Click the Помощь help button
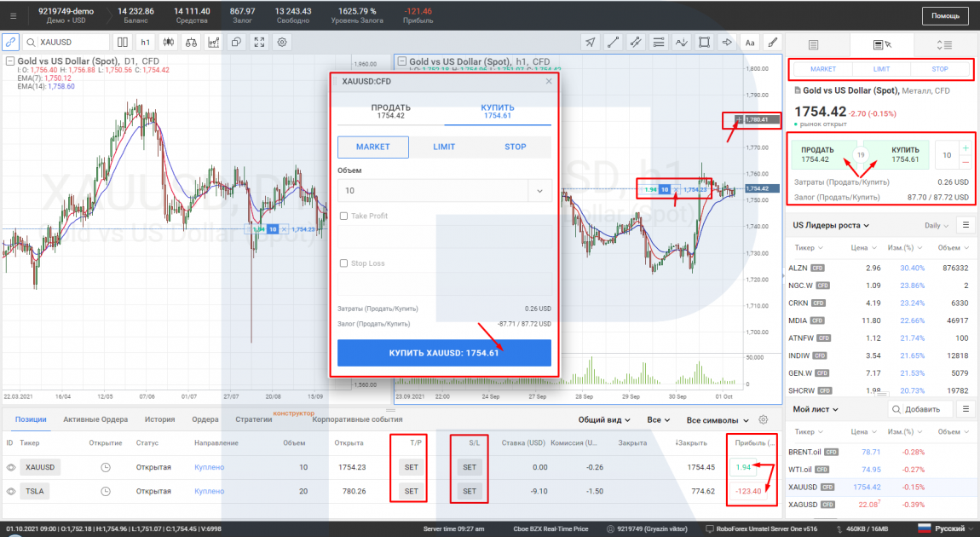 point(945,15)
